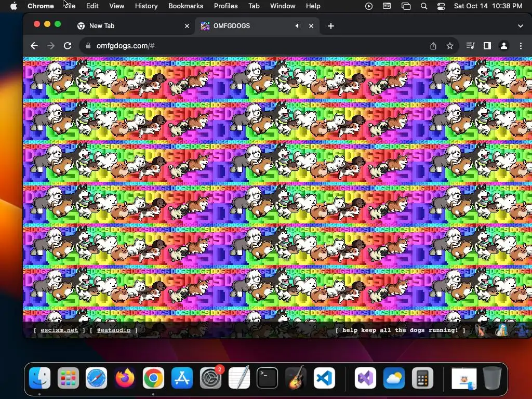Bookmark this page with the star icon
This screenshot has height=399, width=532.
(450, 46)
